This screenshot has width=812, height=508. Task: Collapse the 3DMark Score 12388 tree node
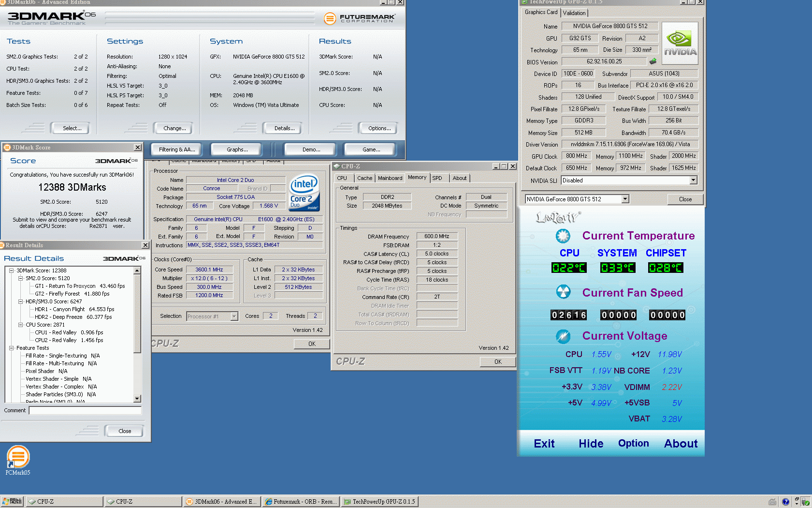tap(12, 270)
